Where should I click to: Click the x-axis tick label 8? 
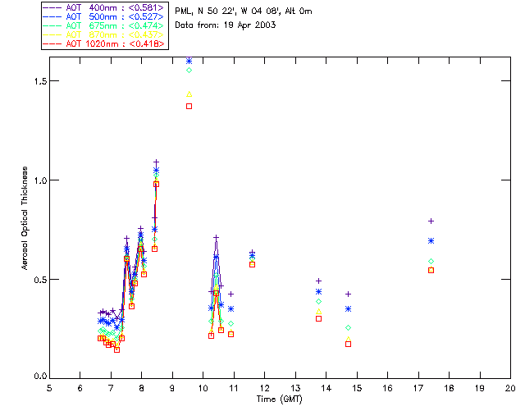point(142,388)
